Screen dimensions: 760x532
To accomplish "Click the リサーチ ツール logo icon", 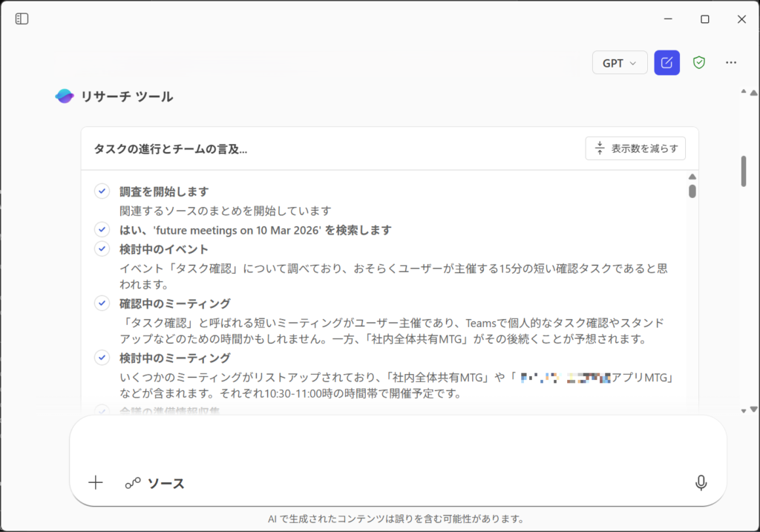I will [65, 96].
